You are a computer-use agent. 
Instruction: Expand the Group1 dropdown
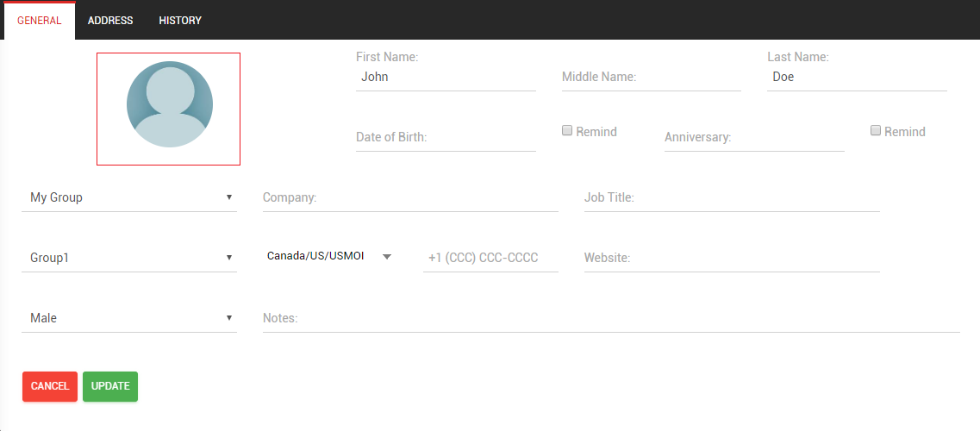click(129, 258)
